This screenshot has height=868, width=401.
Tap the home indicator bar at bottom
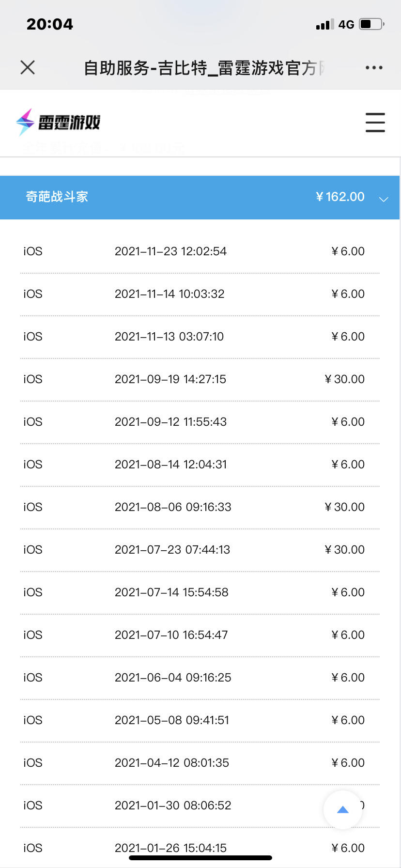pyautogui.click(x=200, y=858)
